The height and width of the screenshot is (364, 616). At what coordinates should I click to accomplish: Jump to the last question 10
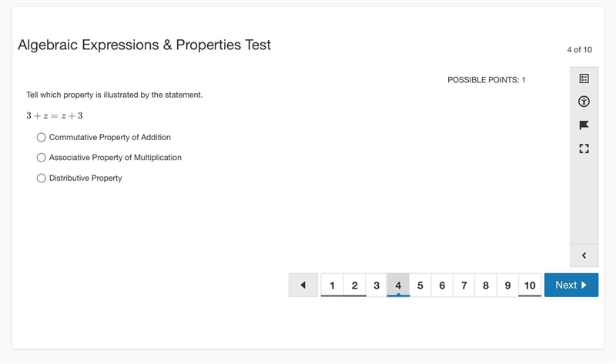point(530,285)
